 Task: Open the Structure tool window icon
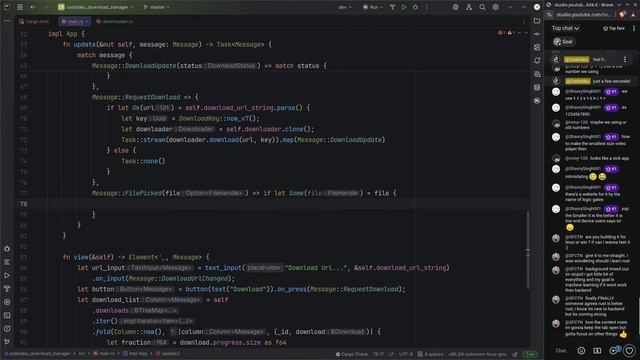pyautogui.click(x=537, y=47)
